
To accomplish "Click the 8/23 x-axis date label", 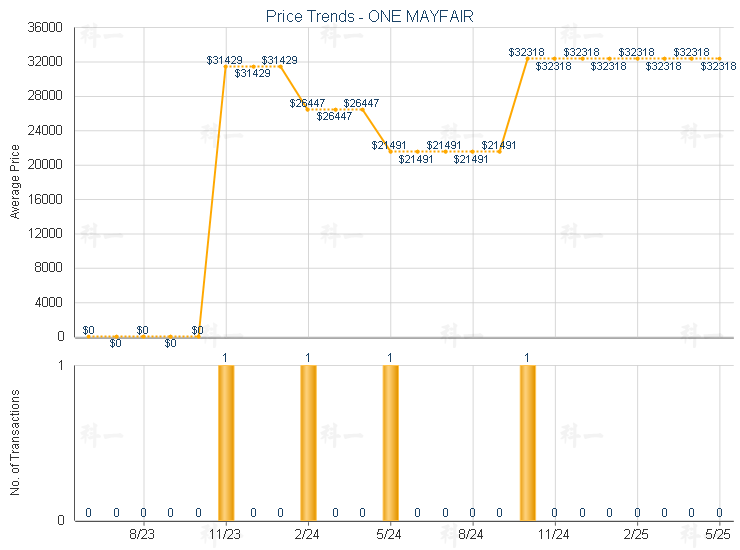I will [x=144, y=535].
